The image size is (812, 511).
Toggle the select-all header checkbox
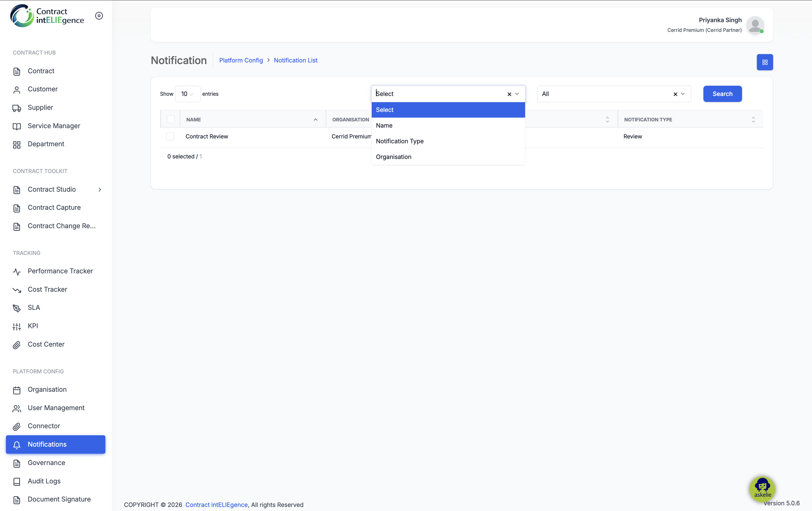click(x=171, y=119)
